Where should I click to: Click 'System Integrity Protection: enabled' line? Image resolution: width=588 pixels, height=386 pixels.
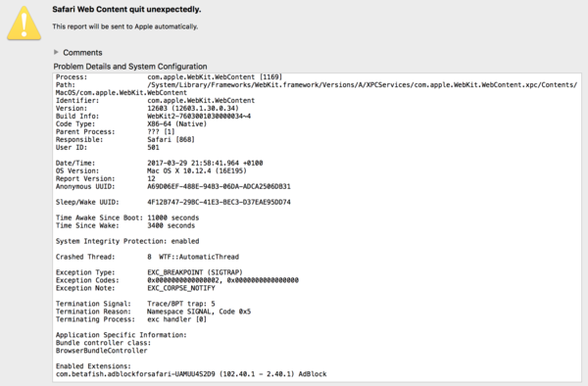127,241
